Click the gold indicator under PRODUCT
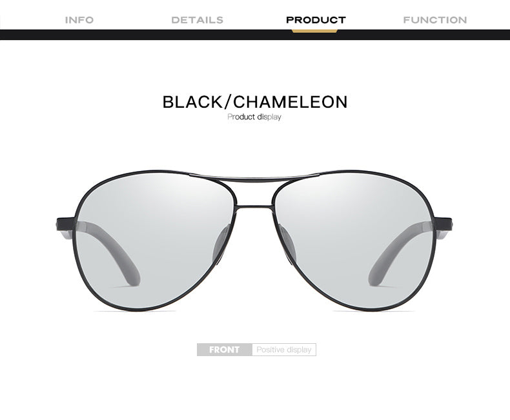510x420 pixels. click(314, 31)
